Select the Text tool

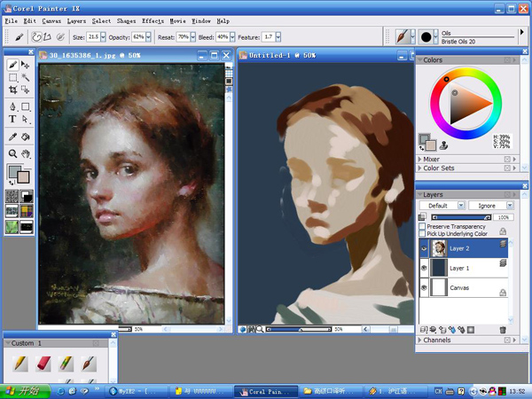click(x=13, y=119)
